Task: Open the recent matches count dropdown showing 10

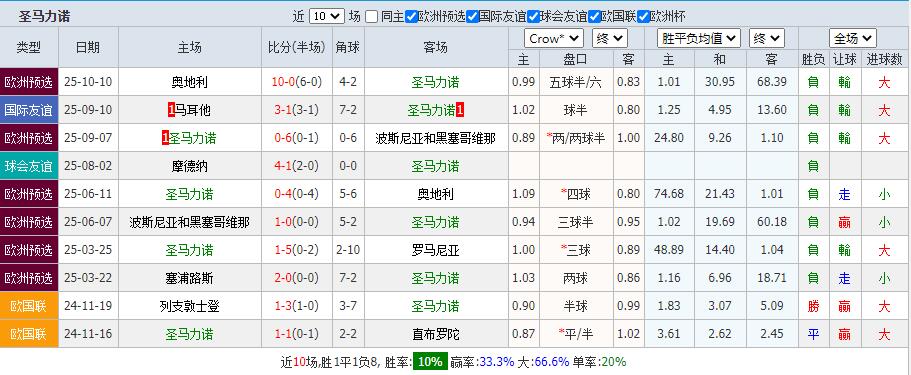Action: (x=327, y=17)
